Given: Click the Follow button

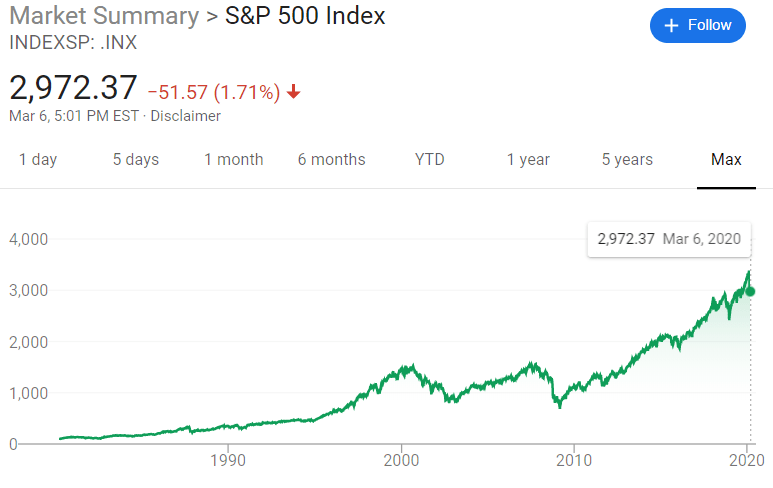Looking at the screenshot, I should pos(698,25).
